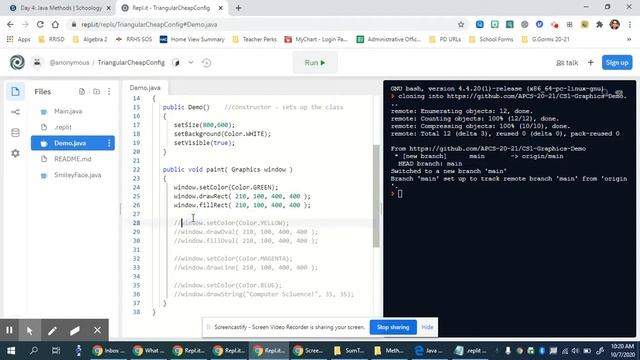Open the Algebra 2 bookmark folder
The width and height of the screenshot is (640, 360).
pos(90,39)
